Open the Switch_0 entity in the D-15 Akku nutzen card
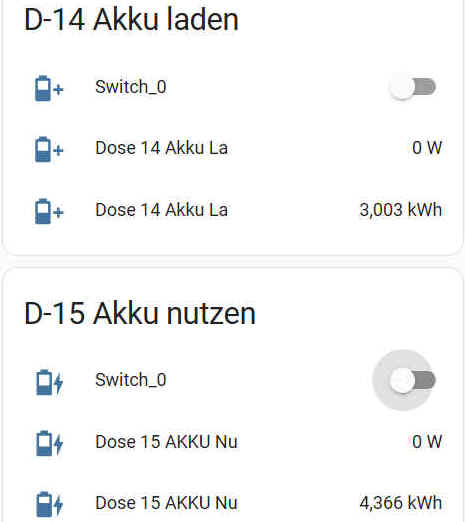 click(x=131, y=380)
